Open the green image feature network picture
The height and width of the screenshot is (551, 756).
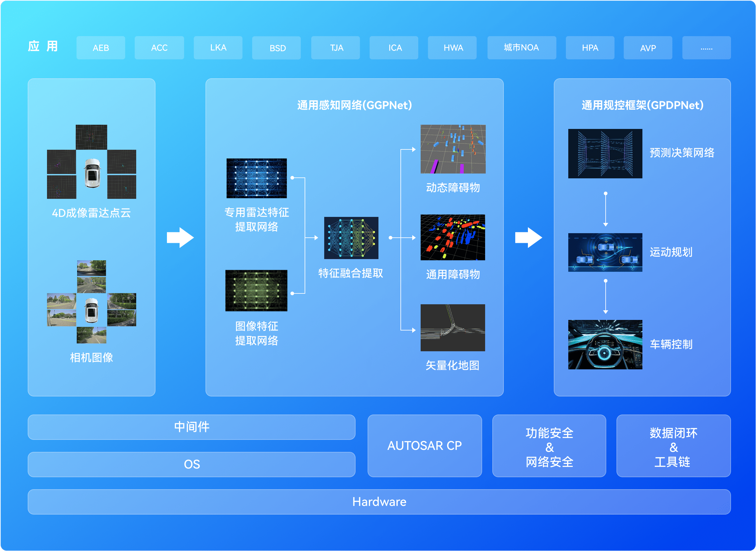click(x=256, y=291)
